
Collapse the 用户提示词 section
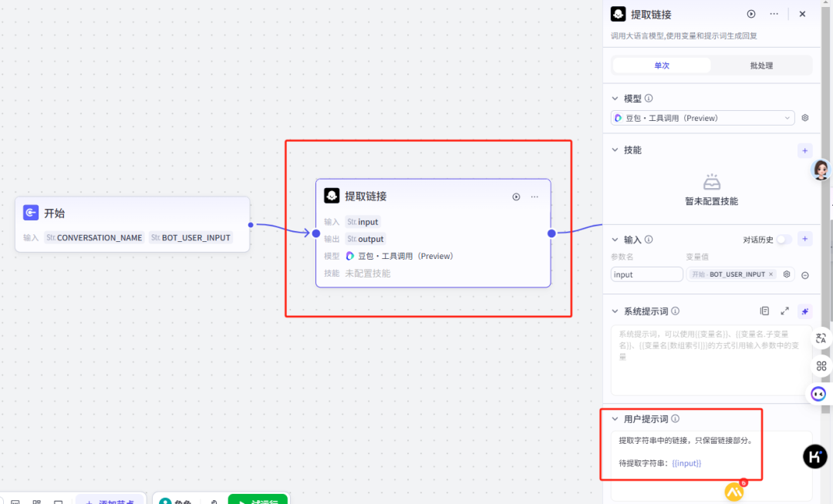click(615, 418)
